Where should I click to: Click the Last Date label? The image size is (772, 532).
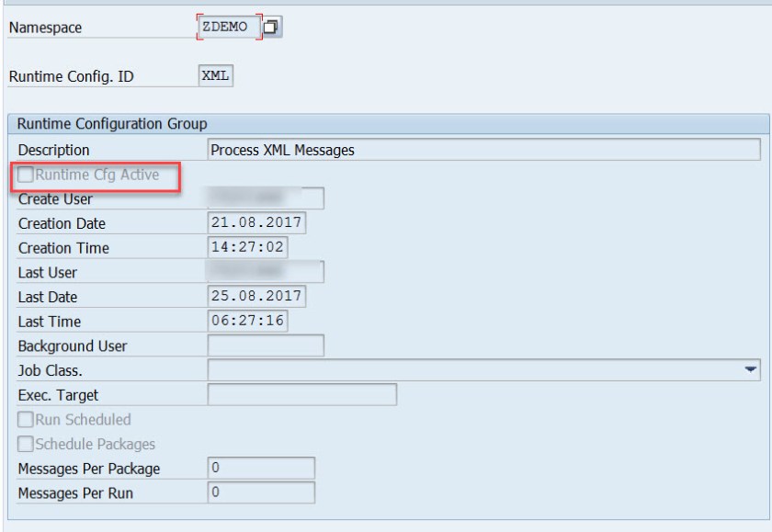(x=48, y=298)
